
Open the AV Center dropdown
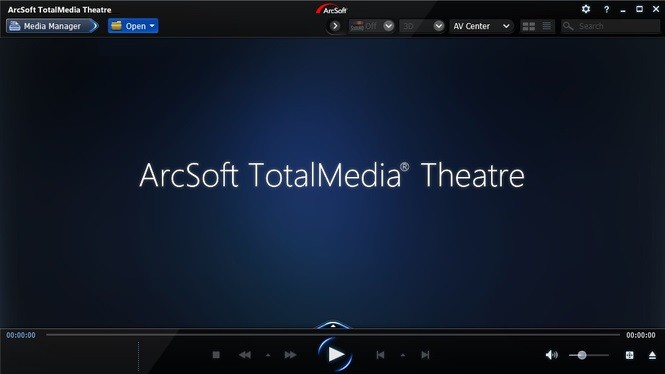click(x=481, y=26)
